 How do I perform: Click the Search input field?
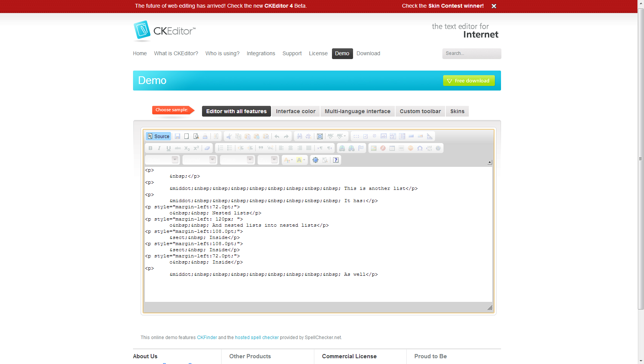pyautogui.click(x=472, y=53)
